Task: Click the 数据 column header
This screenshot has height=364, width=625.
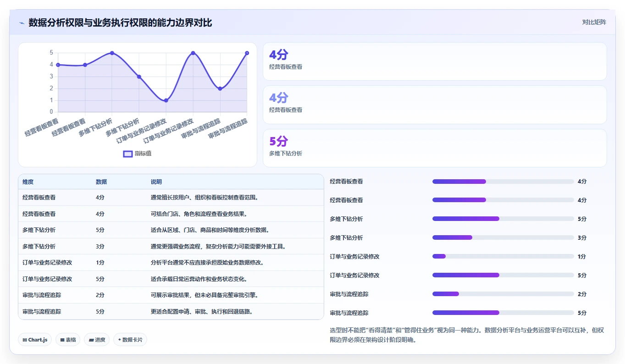Action: tap(101, 182)
